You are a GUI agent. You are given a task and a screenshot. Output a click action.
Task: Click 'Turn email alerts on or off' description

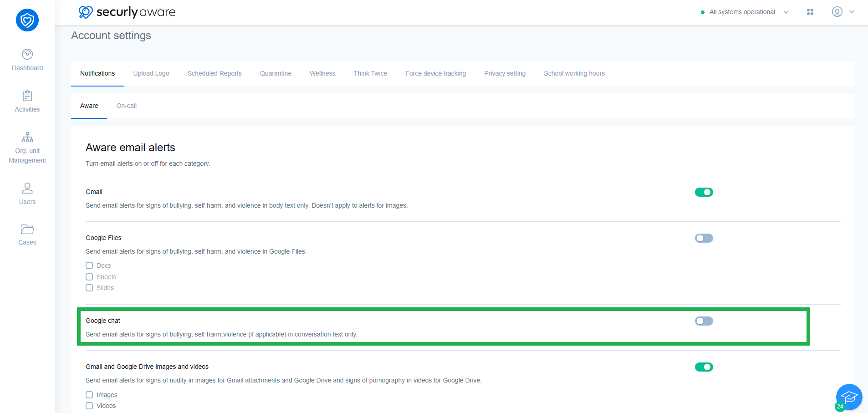pyautogui.click(x=148, y=163)
